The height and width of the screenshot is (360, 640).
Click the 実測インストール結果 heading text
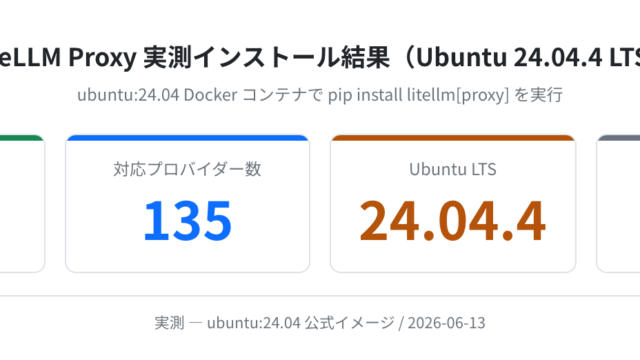point(267,58)
